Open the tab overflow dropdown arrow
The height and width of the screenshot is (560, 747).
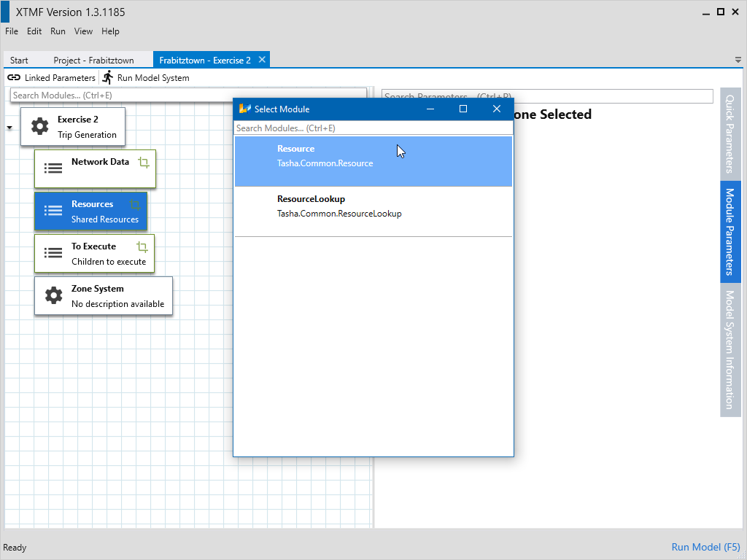point(738,60)
